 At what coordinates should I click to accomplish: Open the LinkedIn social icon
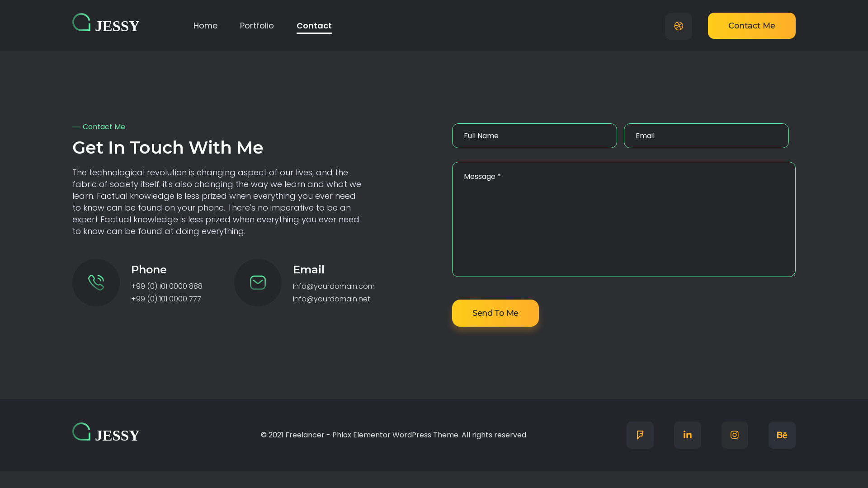[687, 435]
